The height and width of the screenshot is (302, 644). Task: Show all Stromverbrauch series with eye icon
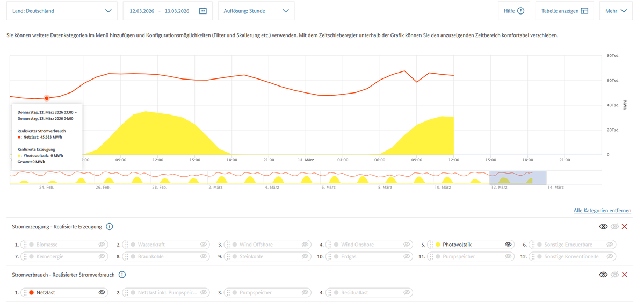point(603,275)
